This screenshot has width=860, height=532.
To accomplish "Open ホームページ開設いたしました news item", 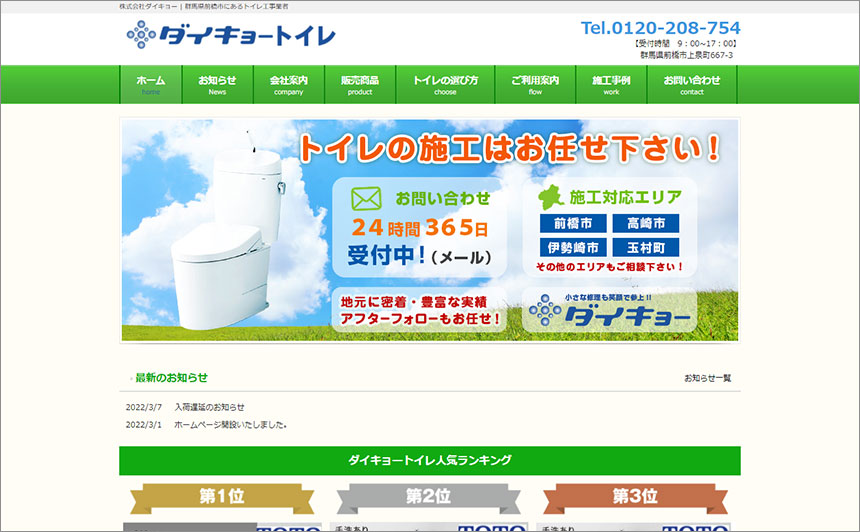I will click(230, 425).
